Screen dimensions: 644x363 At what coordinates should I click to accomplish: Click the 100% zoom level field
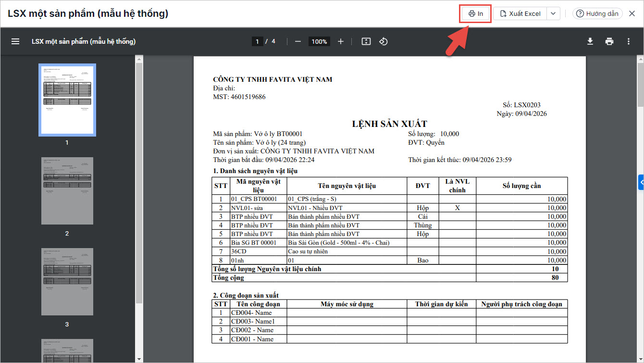tap(319, 41)
